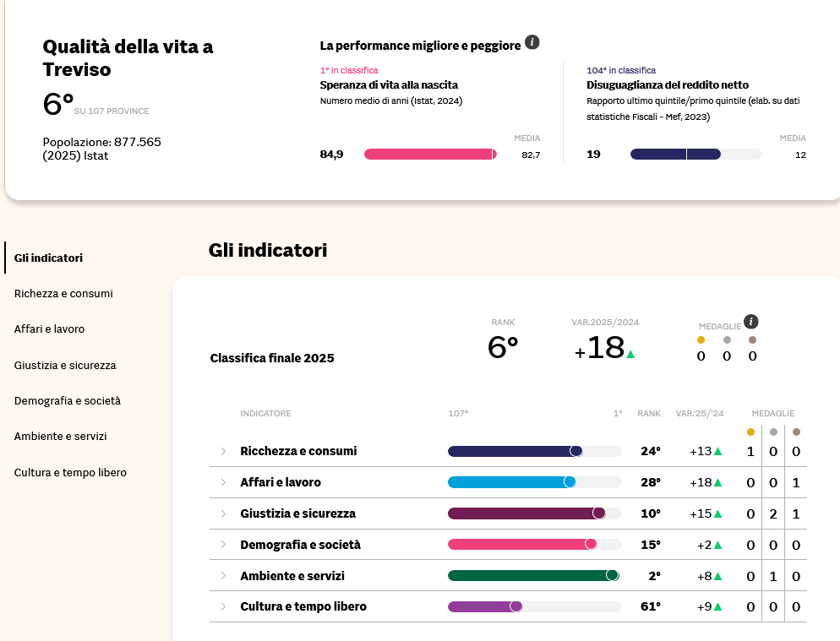Click green up arrow beside +18 variation
The height and width of the screenshot is (641, 840).
630,354
